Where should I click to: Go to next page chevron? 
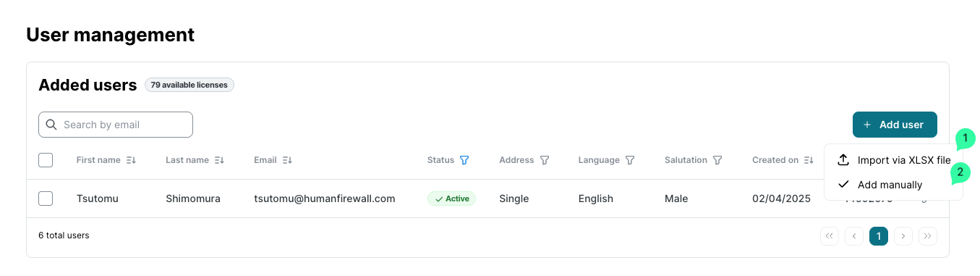click(903, 236)
